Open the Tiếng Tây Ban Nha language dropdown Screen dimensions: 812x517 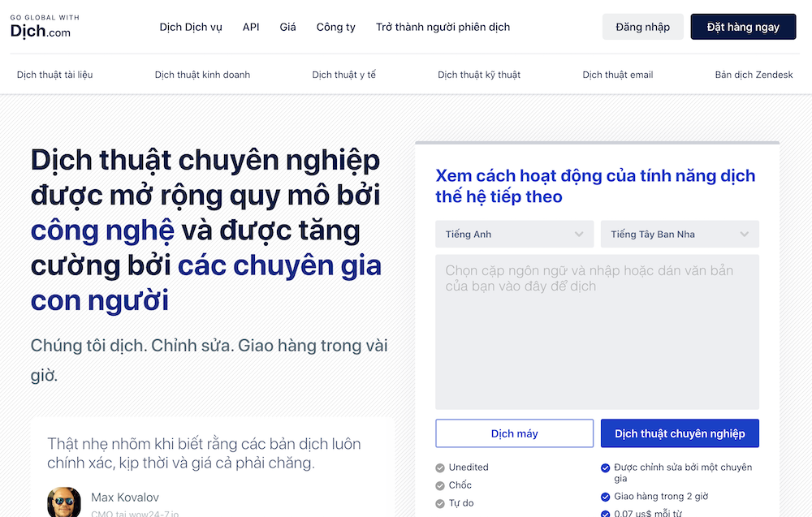tap(680, 234)
